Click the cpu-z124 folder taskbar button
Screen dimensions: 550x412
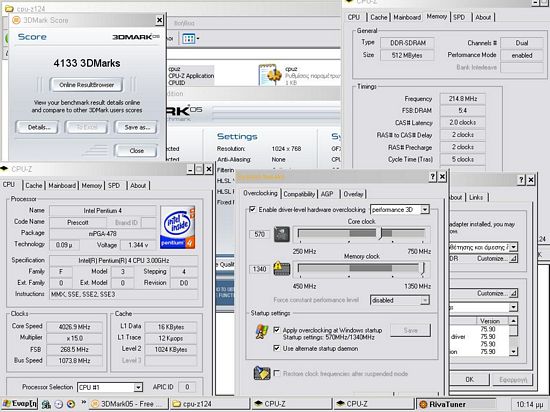[x=210, y=404]
